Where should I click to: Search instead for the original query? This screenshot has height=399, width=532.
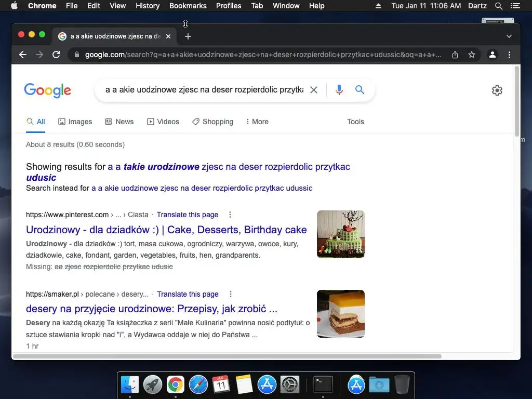(202, 188)
